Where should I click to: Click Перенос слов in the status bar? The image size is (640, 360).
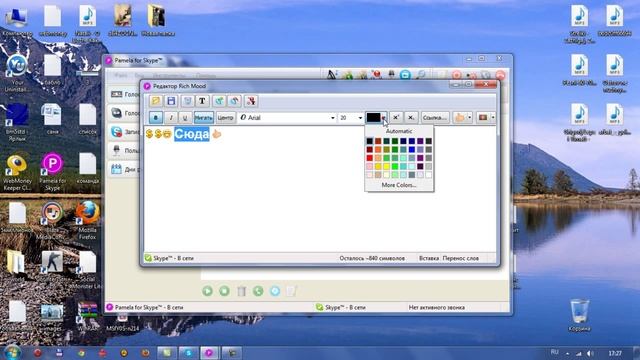point(461,258)
